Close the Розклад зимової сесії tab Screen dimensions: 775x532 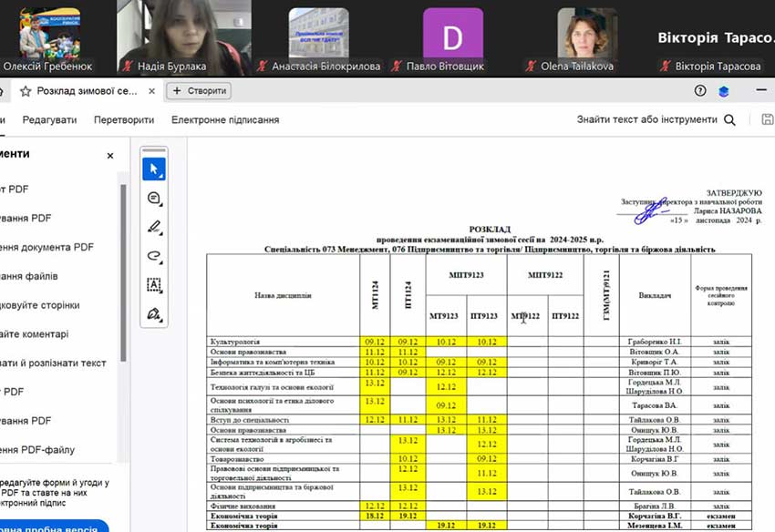[x=151, y=91]
